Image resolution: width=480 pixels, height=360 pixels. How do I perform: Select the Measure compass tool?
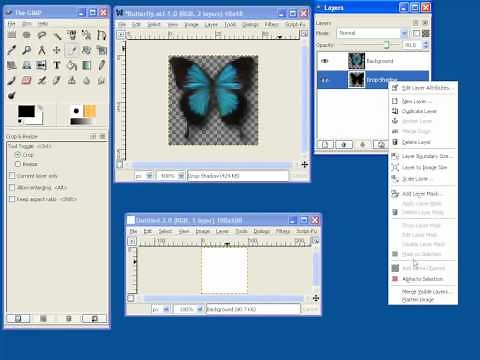tap(42, 50)
